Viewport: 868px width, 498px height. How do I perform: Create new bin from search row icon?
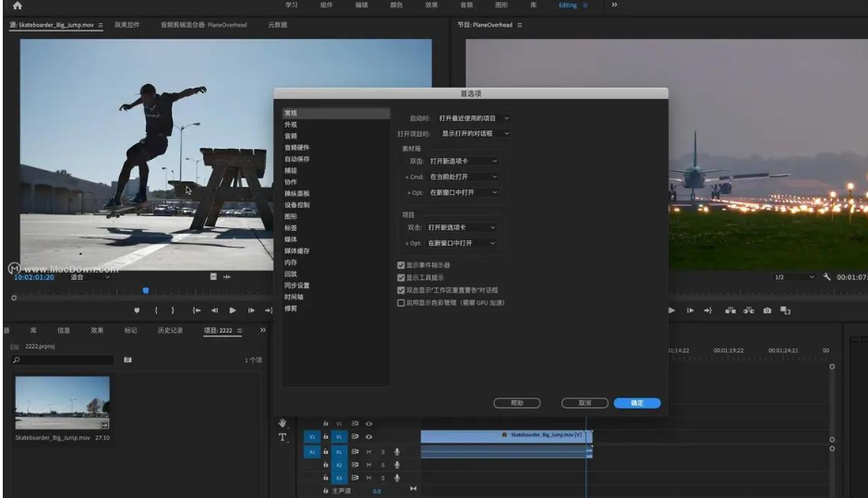point(127,359)
